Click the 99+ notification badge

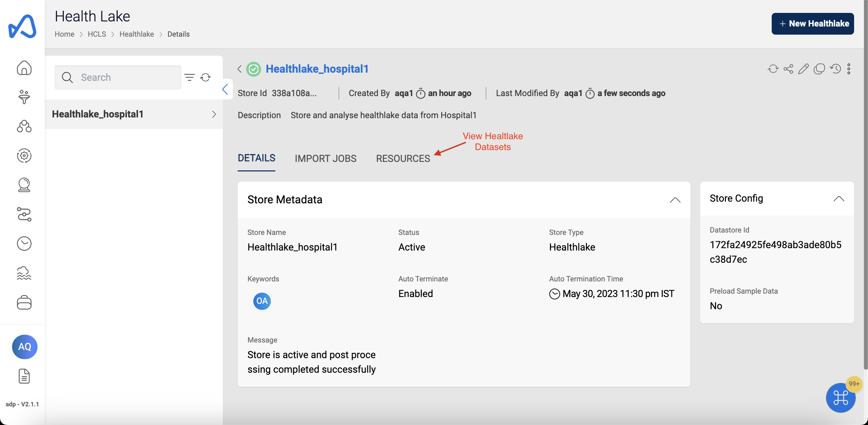[x=854, y=384]
